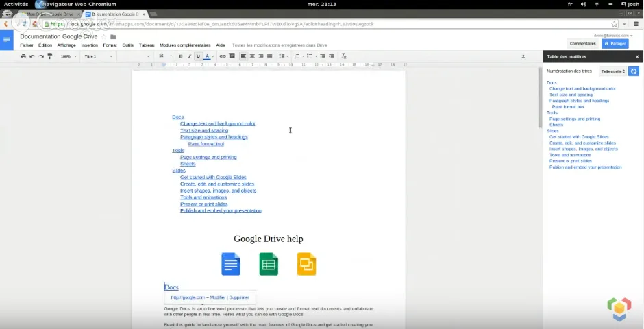644x329 pixels.
Task: Increase the paragraph indent
Action: (x=331, y=56)
